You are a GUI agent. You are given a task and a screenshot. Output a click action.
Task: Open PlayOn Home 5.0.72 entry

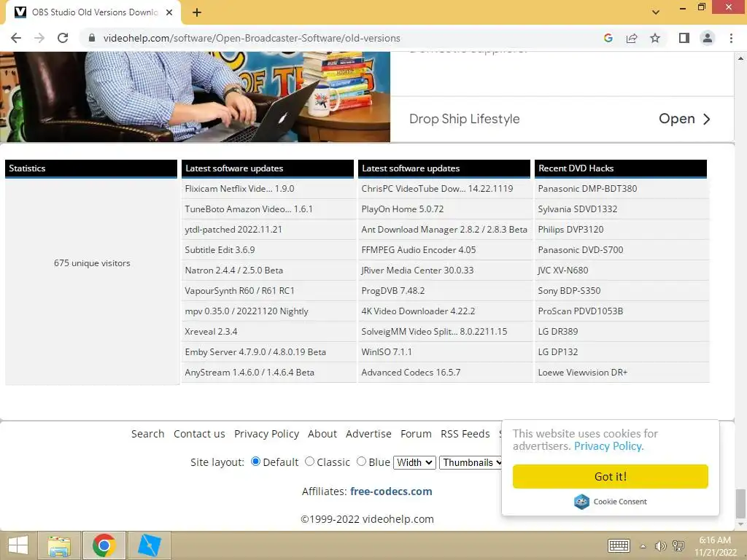403,209
